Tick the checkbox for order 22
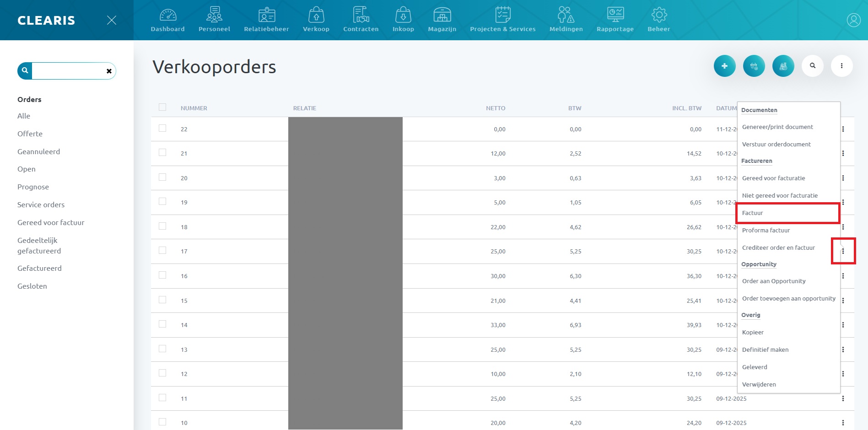The height and width of the screenshot is (430, 868). coord(162,129)
